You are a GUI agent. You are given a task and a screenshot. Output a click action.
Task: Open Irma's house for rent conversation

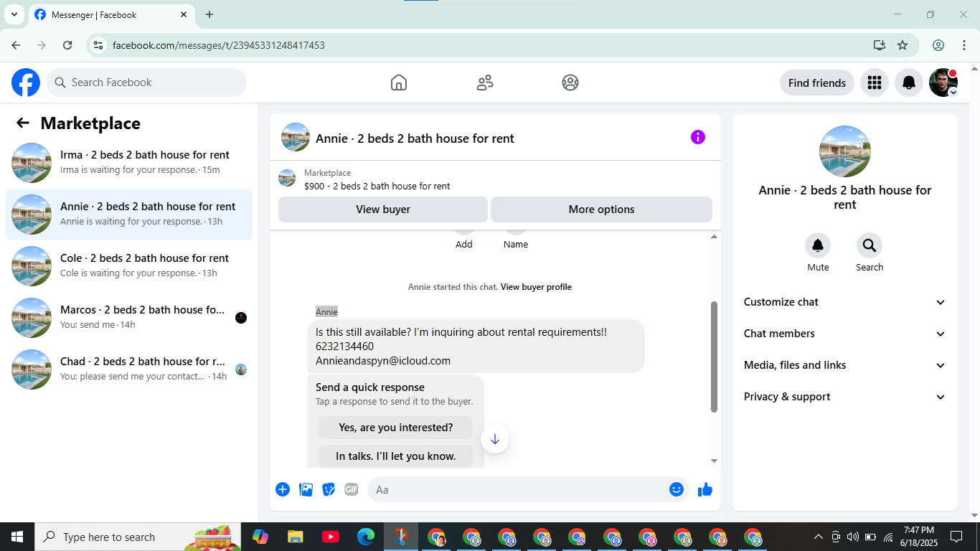pyautogui.click(x=129, y=163)
